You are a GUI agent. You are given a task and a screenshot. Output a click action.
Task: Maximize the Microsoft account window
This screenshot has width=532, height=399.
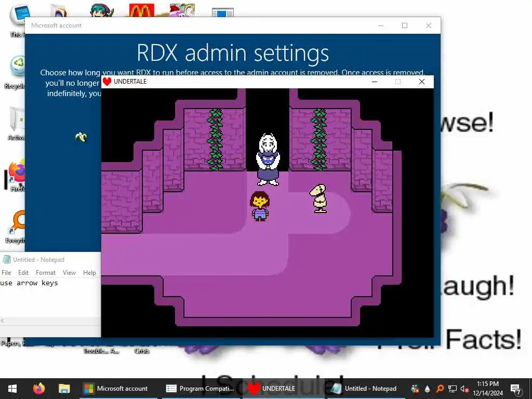tap(404, 25)
